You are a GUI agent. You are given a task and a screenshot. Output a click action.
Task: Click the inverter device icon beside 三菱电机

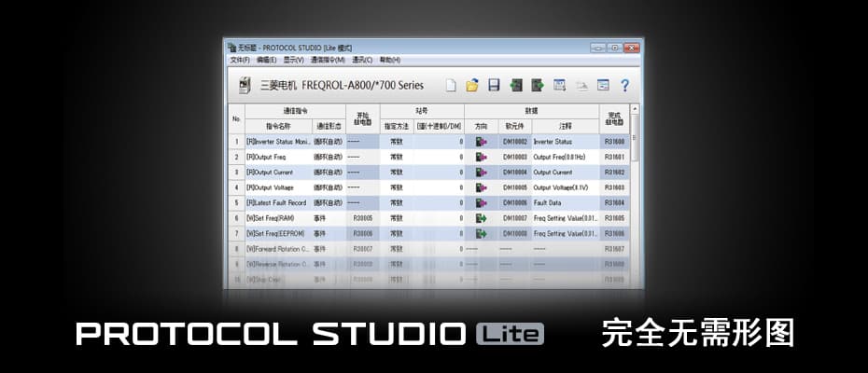pos(245,85)
